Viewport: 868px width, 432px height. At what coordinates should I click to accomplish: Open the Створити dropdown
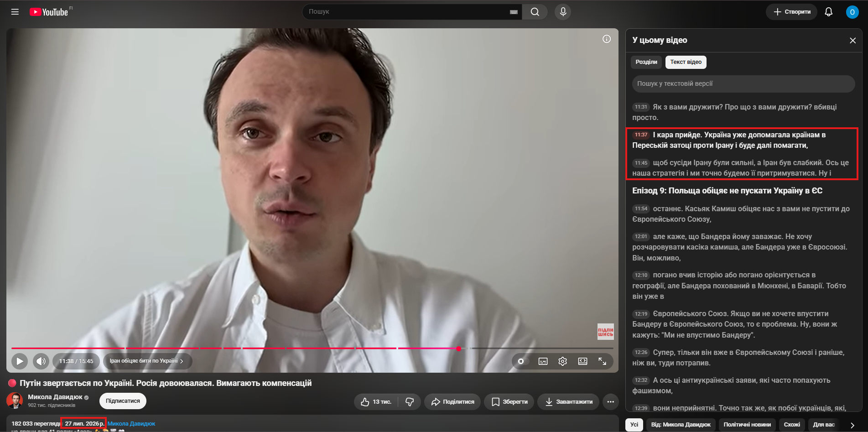pyautogui.click(x=791, y=12)
